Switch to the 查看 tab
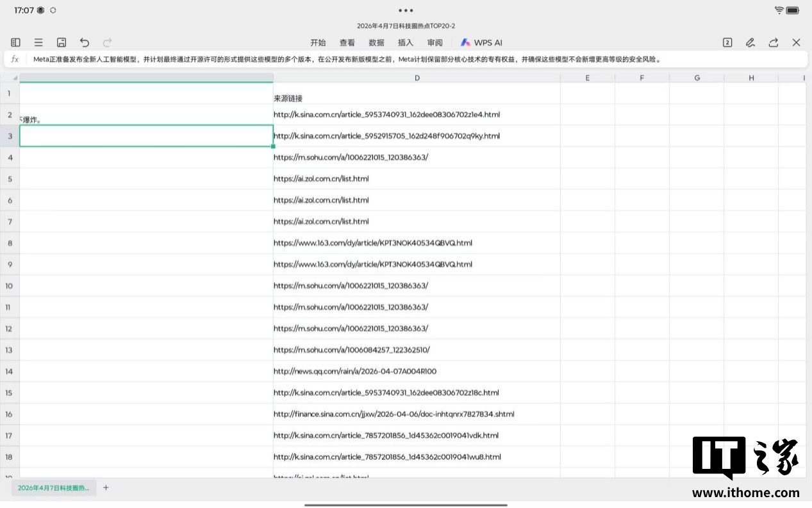Screen dimensions: 812x508 pos(347,43)
